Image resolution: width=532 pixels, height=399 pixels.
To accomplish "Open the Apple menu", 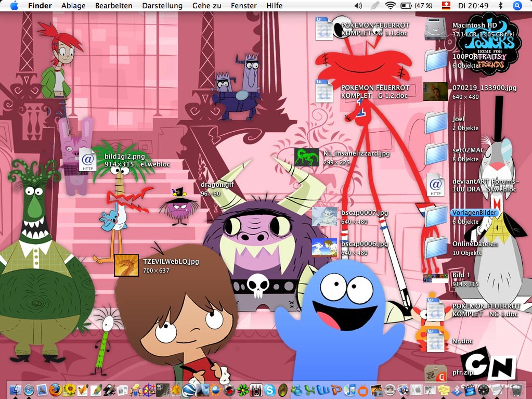I will click(x=14, y=6).
